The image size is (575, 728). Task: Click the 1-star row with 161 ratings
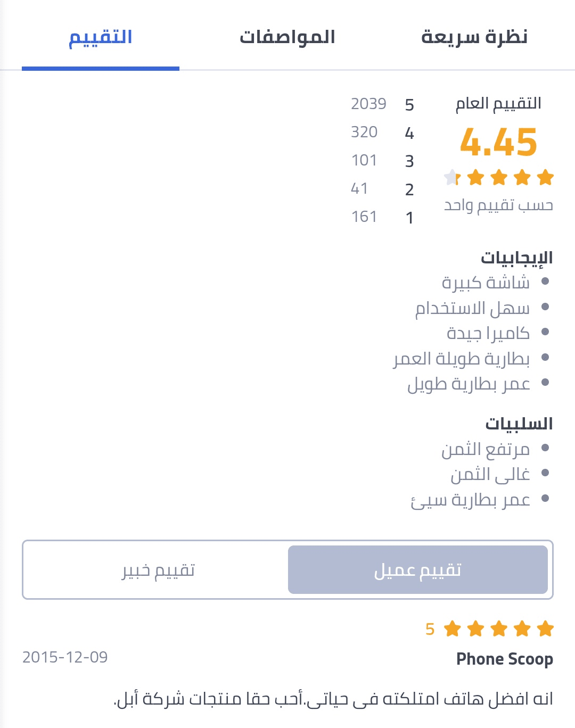(382, 217)
